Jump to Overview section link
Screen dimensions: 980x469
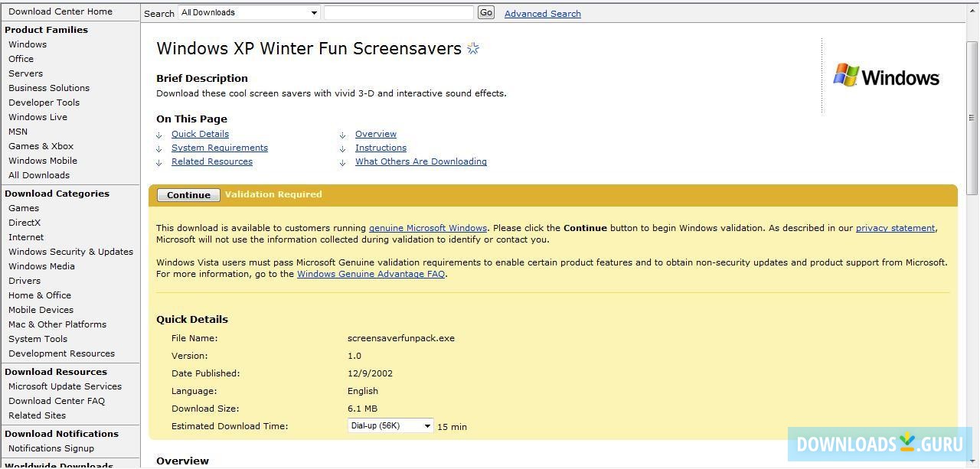[376, 134]
